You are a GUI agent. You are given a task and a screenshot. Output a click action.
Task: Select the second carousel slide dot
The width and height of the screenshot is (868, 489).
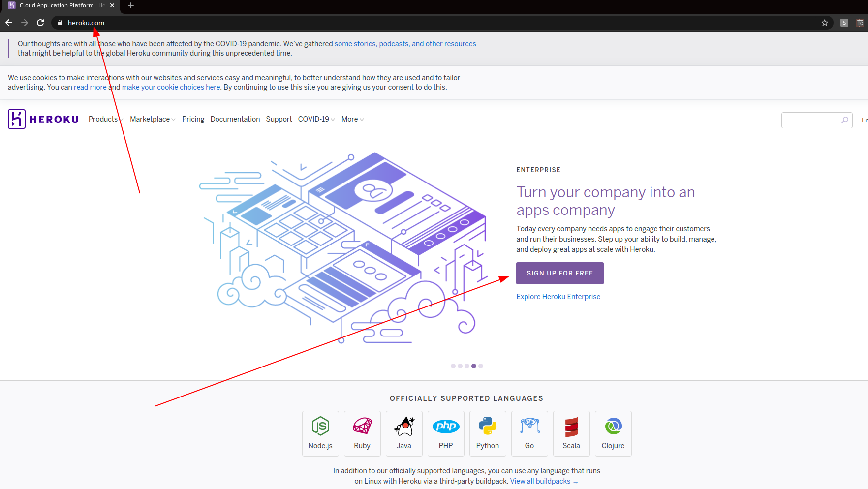pyautogui.click(x=460, y=366)
